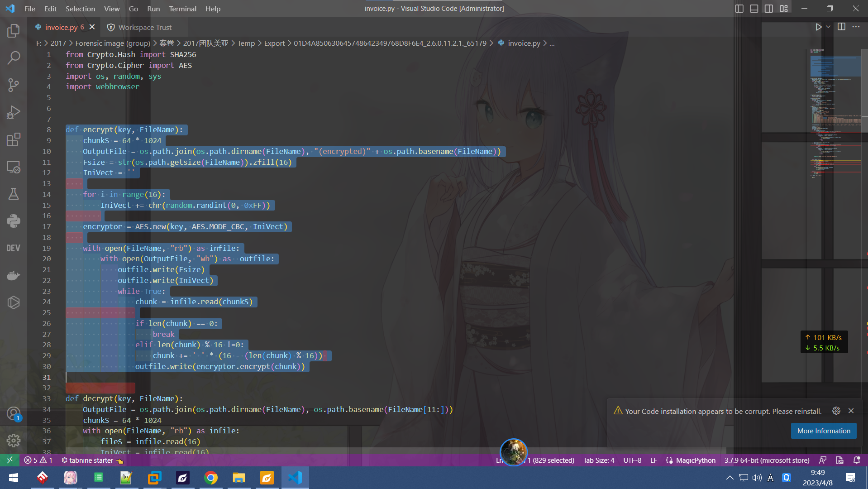Open the Edit menu
Image resolution: width=868 pixels, height=489 pixels.
point(50,9)
